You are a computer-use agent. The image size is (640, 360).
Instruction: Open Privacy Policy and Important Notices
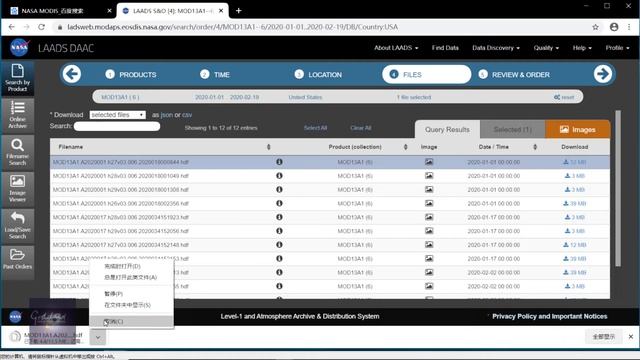pos(549,316)
